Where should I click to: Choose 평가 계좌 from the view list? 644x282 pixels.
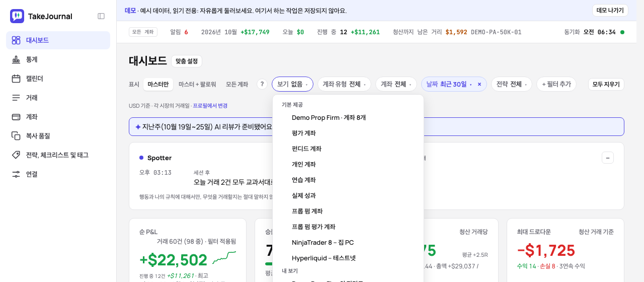(348, 133)
